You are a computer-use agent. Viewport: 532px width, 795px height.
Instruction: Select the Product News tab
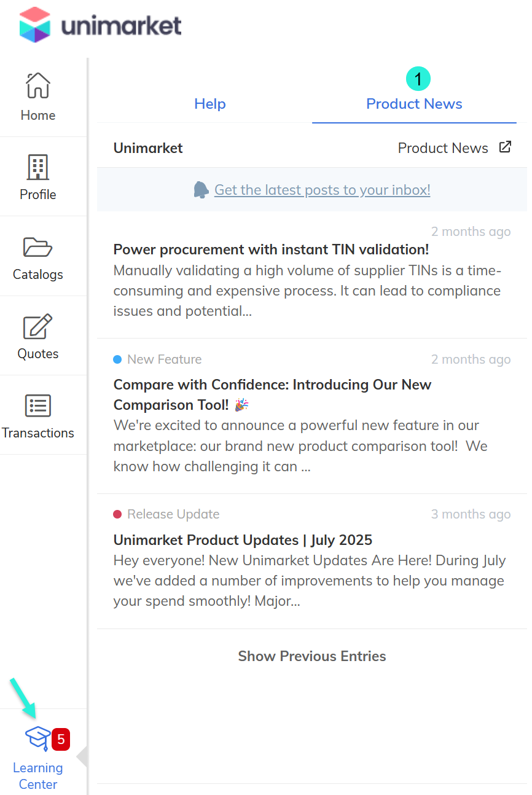414,104
